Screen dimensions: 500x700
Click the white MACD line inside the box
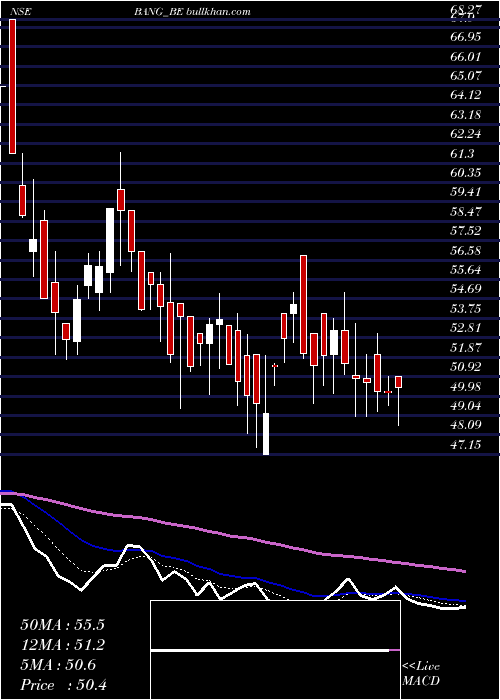[270, 651]
